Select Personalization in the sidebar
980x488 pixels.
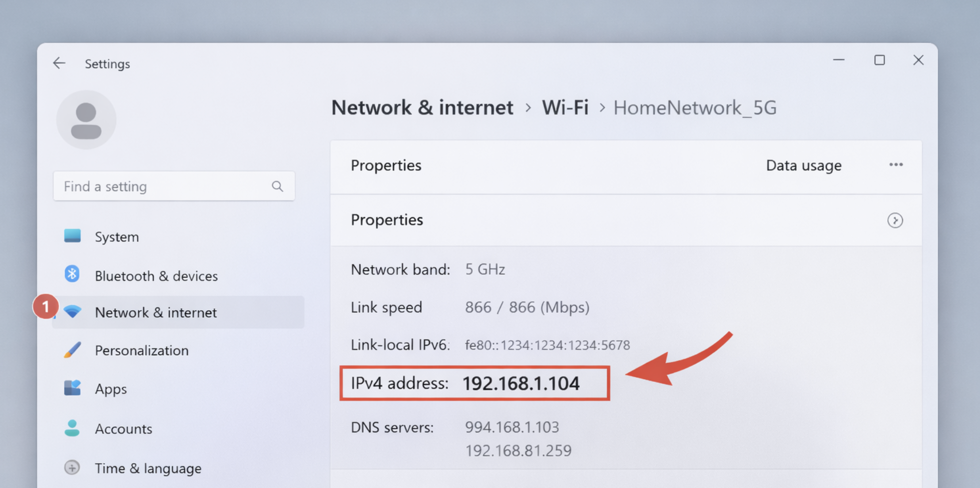(142, 350)
